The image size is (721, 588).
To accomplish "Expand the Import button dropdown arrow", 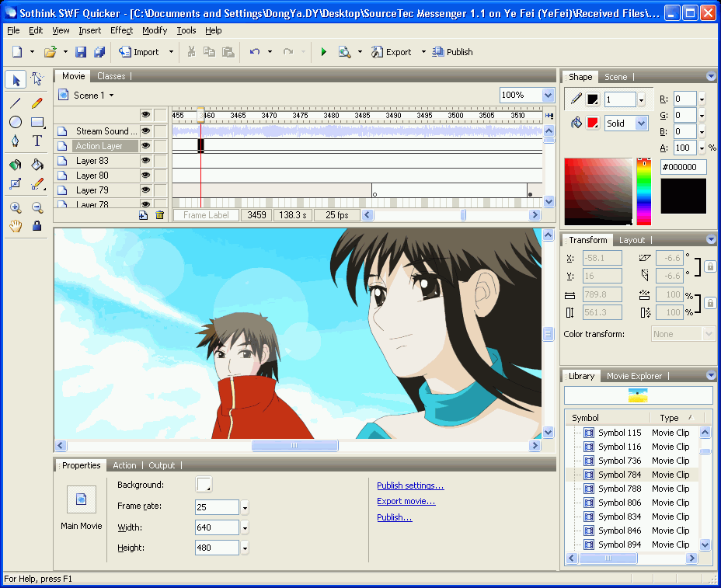I will pos(171,52).
